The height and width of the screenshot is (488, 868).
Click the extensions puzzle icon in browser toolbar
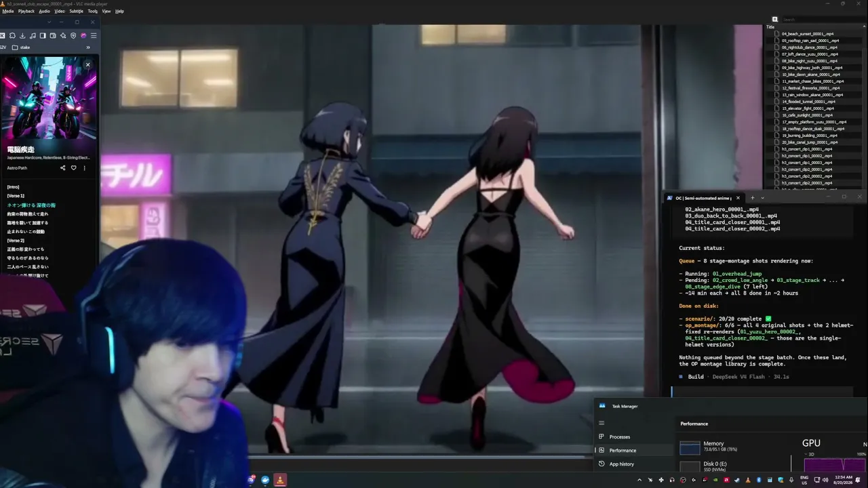(x=12, y=35)
